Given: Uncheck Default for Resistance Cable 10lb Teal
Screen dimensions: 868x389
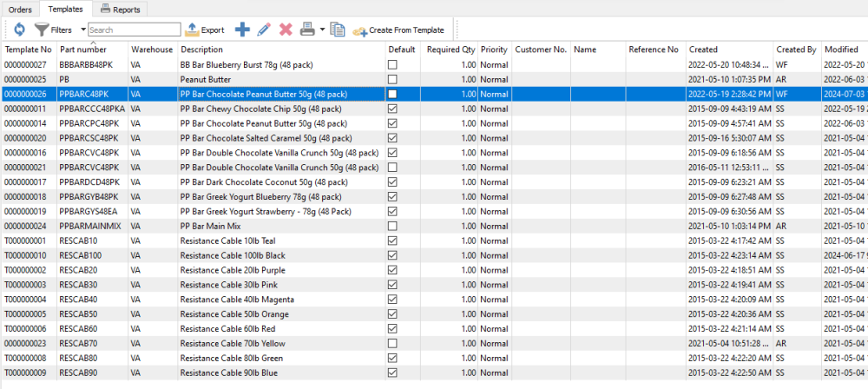Looking at the screenshot, I should [392, 241].
